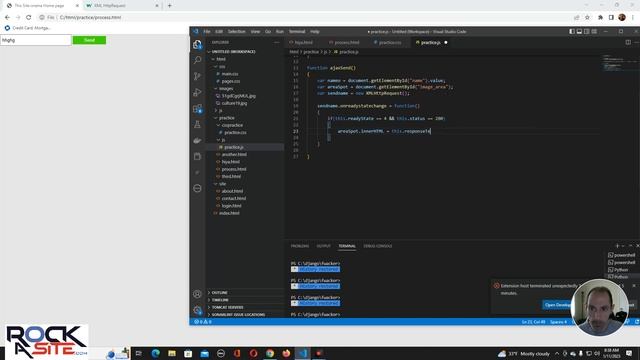Viewport: 640px width, 360px height.
Task: Open the Help menu
Action: pos(315,31)
